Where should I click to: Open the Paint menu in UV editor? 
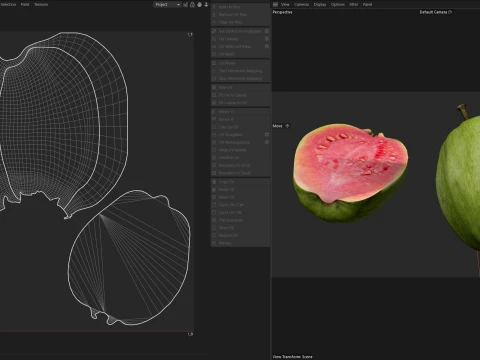point(25,5)
